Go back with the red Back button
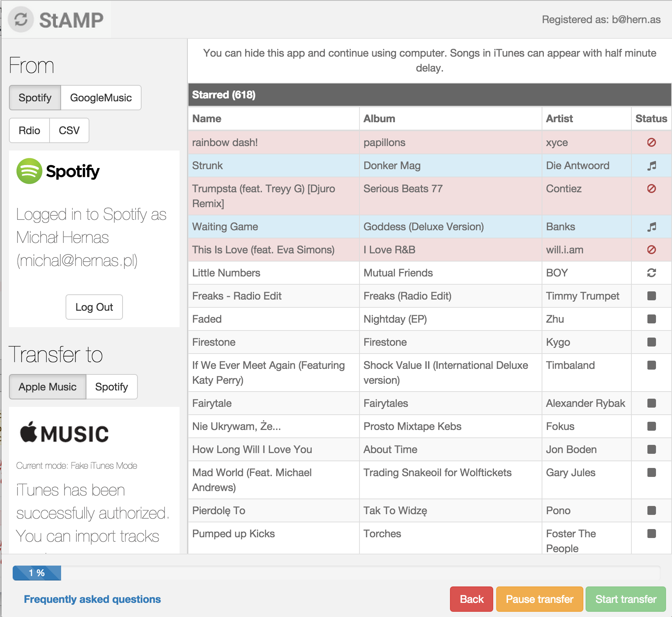The image size is (672, 617). point(472,599)
